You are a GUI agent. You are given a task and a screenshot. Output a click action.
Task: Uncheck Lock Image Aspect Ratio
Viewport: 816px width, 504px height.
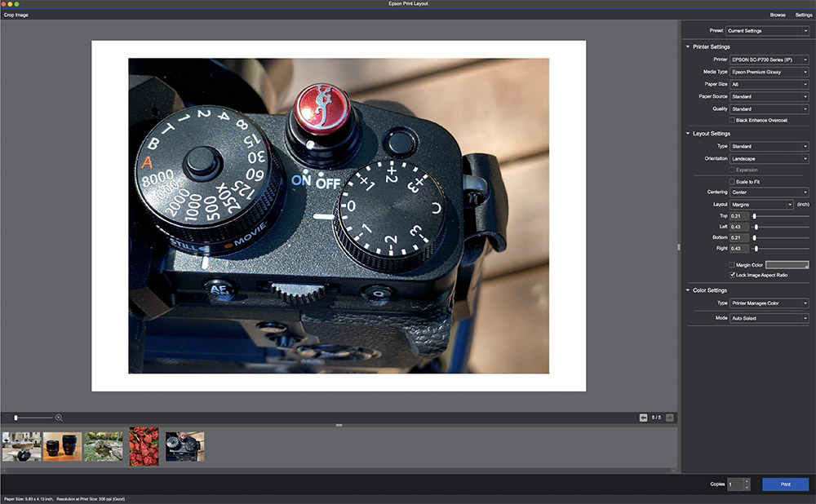point(732,275)
